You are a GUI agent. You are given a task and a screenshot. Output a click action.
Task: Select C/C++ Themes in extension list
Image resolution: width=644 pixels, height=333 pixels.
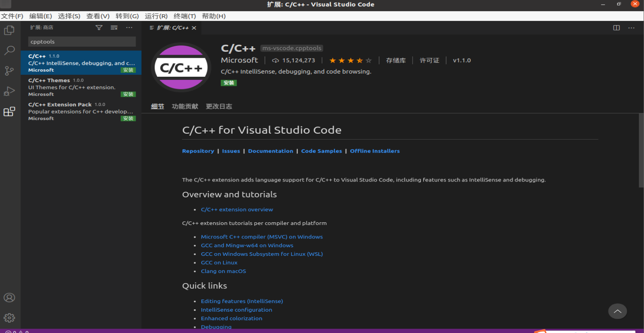tap(81, 87)
